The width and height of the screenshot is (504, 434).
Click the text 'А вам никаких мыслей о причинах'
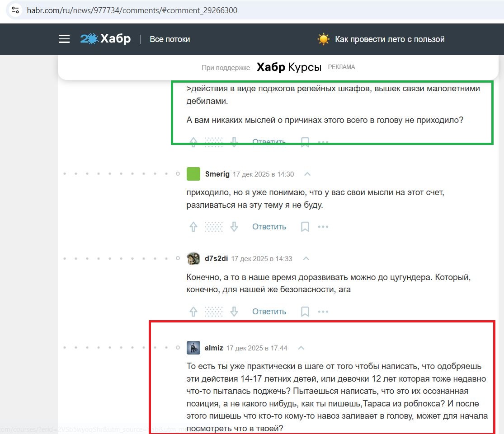coord(254,120)
